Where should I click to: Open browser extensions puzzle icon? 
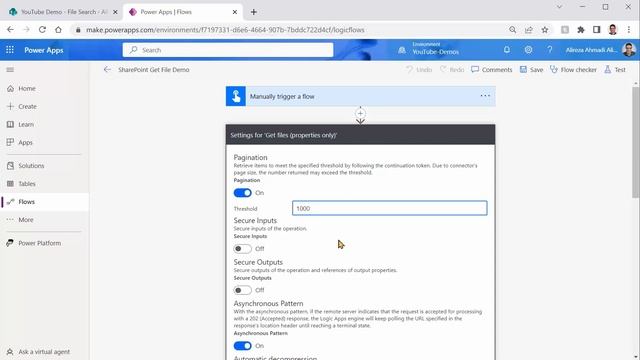point(581,30)
